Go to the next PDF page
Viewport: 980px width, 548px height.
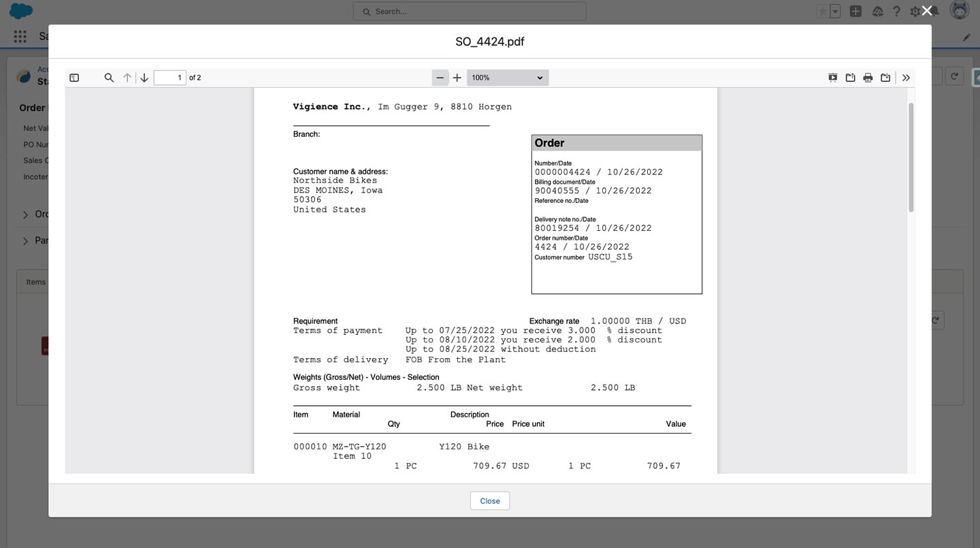click(144, 78)
